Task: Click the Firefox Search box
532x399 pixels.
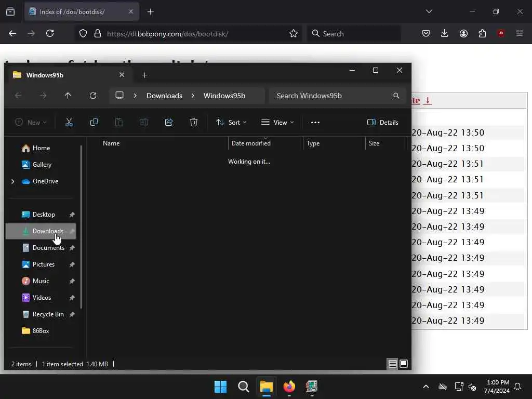Action: (354, 34)
